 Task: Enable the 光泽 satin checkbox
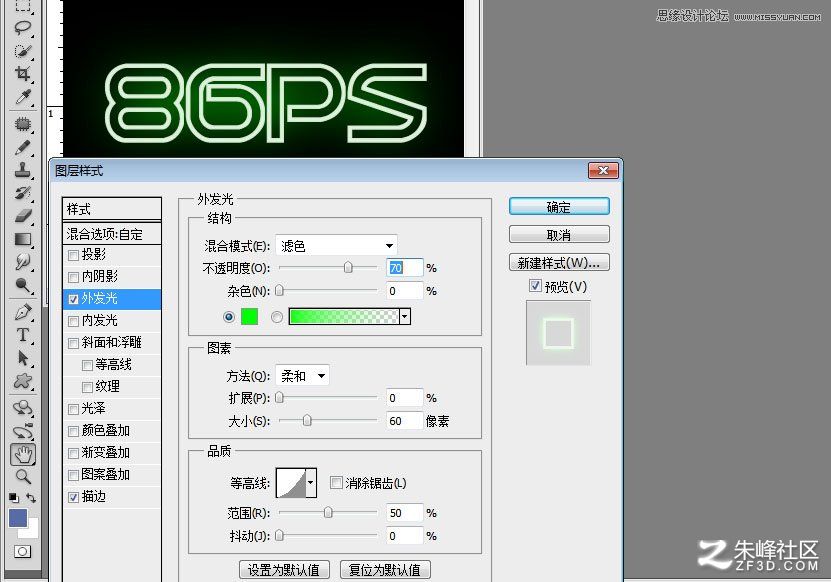pos(74,409)
